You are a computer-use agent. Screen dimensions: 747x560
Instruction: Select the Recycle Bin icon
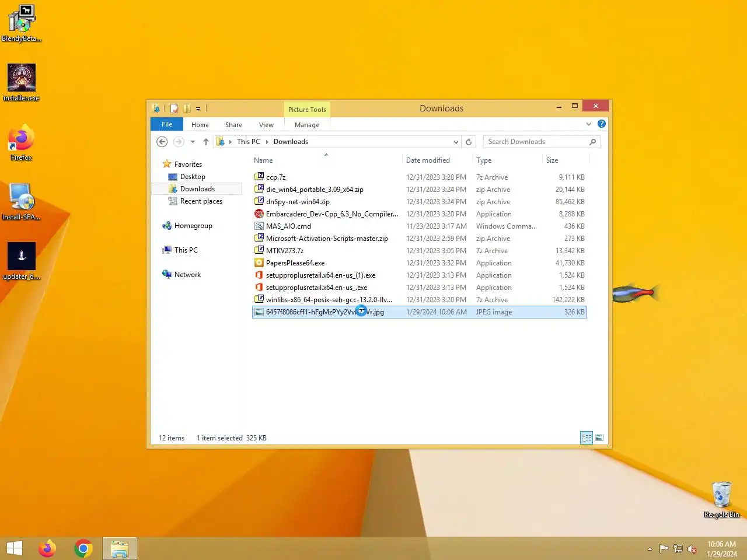(x=722, y=499)
